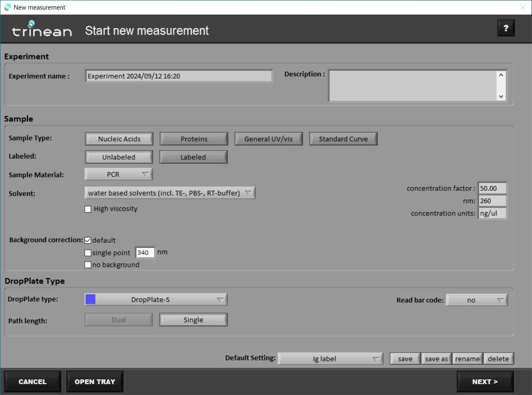Uncheck the default background correction checkbox
The width and height of the screenshot is (532, 395).
coord(88,240)
